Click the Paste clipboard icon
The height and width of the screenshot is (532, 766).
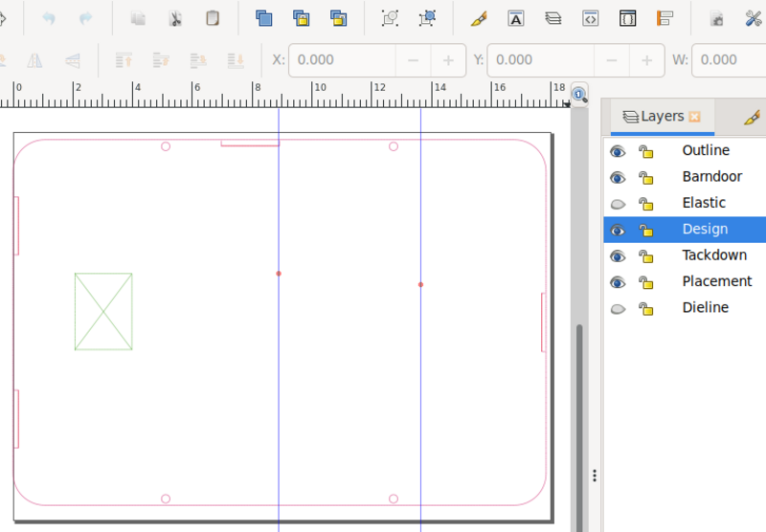(x=213, y=18)
